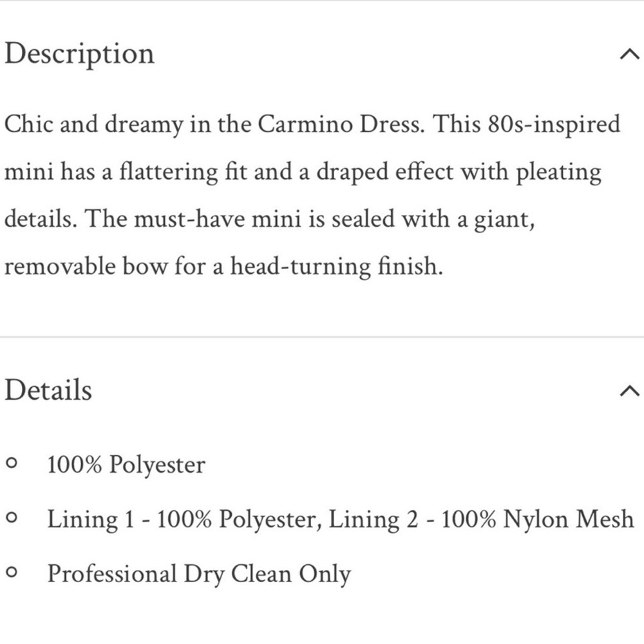The image size is (644, 644).
Task: Click Professional Dry Clean Only text
Action: (199, 574)
